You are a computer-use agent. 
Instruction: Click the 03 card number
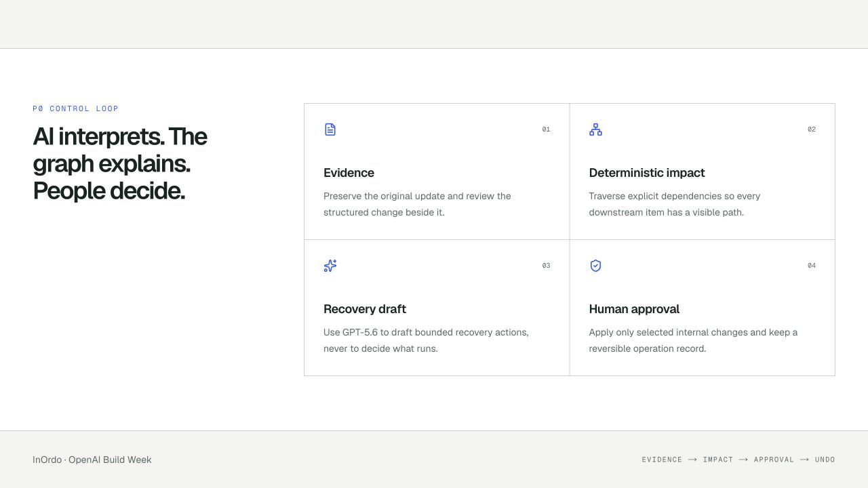tap(546, 266)
